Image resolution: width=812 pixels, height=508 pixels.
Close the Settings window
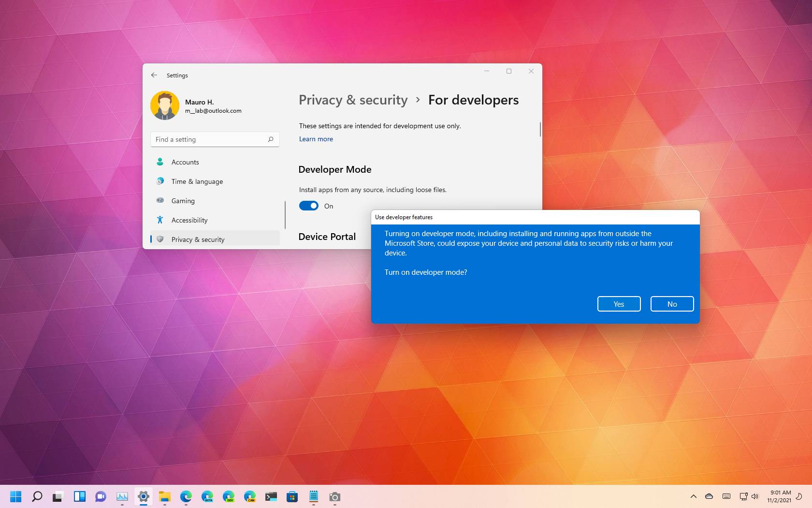click(x=531, y=71)
